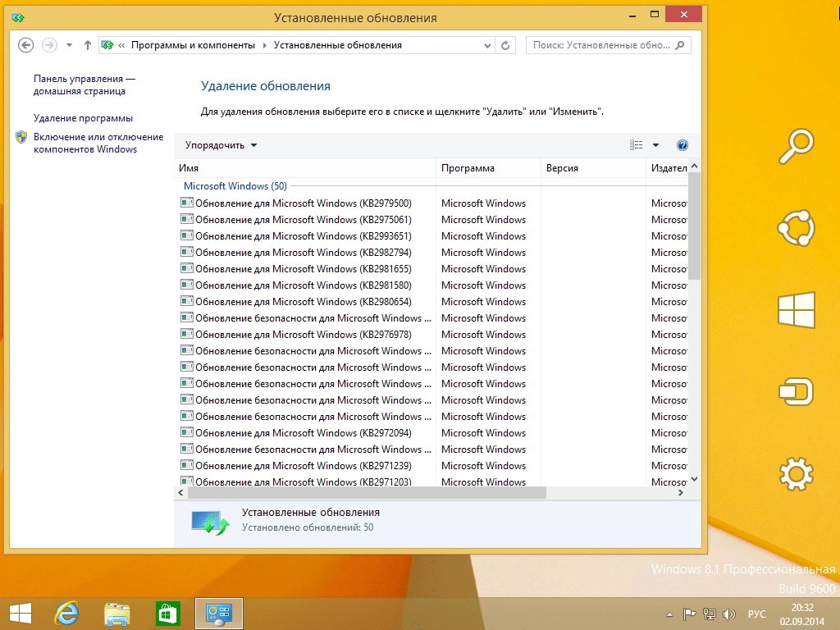Open volume control in the tray
Viewport: 840px width, 630px height.
[729, 614]
